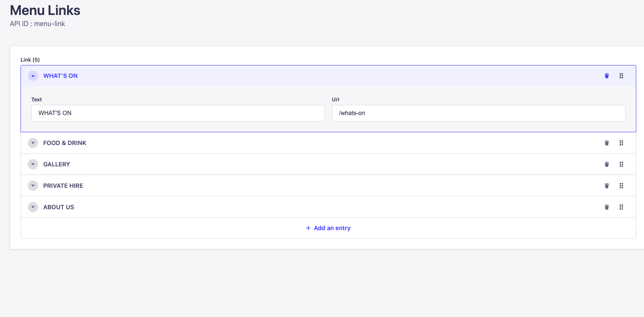Click trash icon for ABOUT US
Viewport: 644px width, 317px height.
point(606,207)
